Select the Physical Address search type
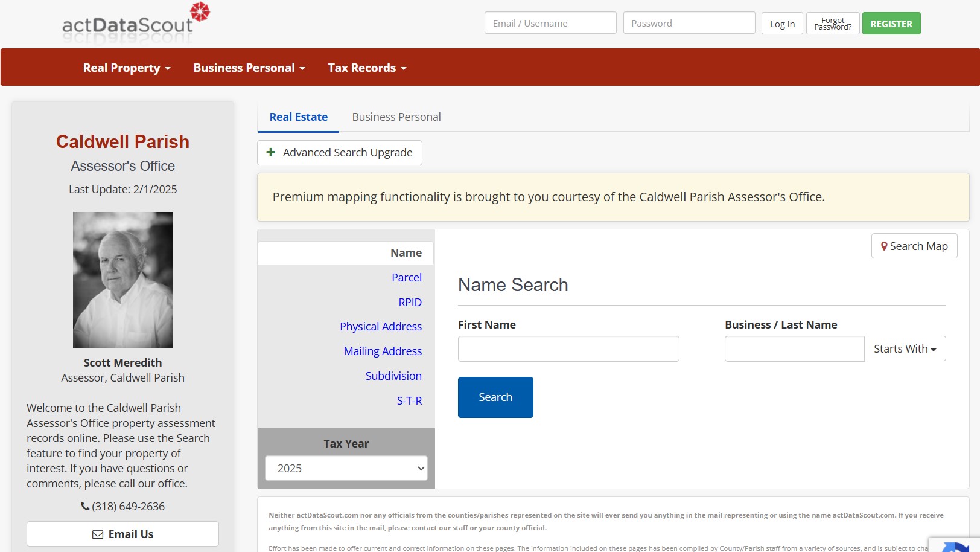Screen dimensions: 980x552 (381, 326)
